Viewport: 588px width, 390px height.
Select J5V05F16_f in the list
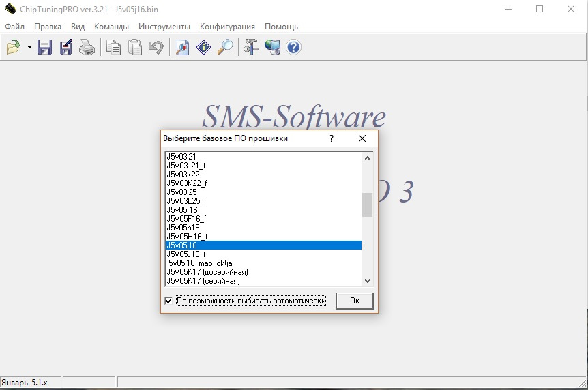point(263,219)
